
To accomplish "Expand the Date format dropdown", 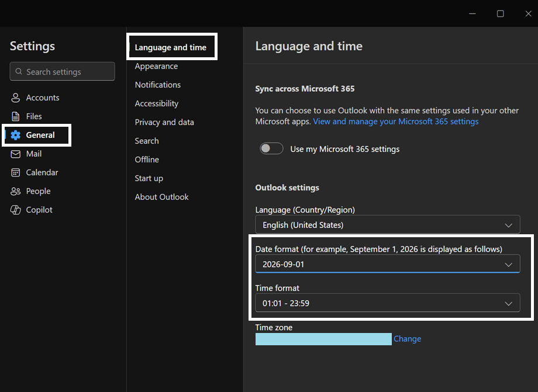I will click(387, 264).
